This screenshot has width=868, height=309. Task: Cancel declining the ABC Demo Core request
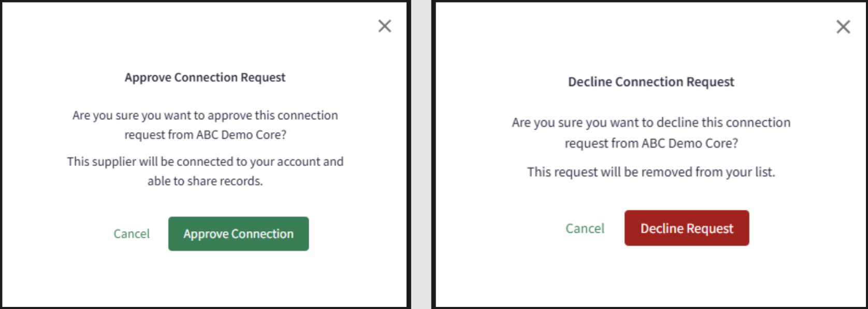[x=585, y=228]
